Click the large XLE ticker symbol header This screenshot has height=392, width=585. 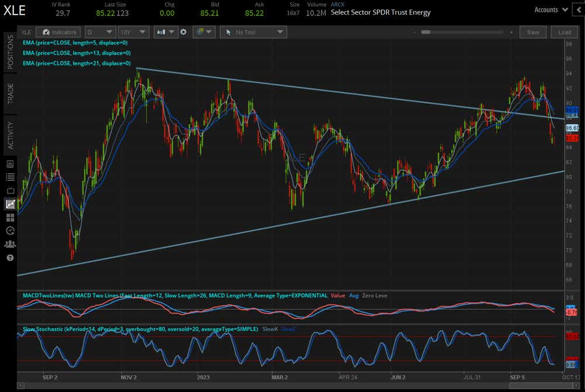point(15,11)
